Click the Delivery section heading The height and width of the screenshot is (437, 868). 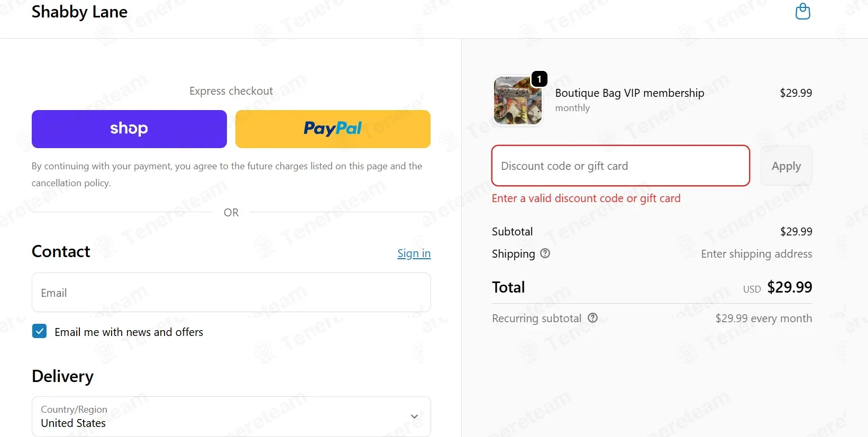pos(62,376)
